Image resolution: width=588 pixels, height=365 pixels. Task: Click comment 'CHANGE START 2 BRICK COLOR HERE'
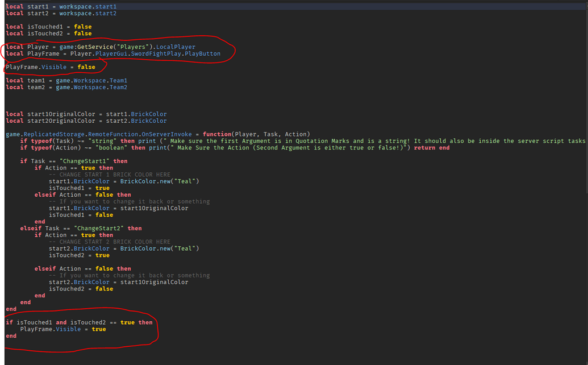pos(110,242)
